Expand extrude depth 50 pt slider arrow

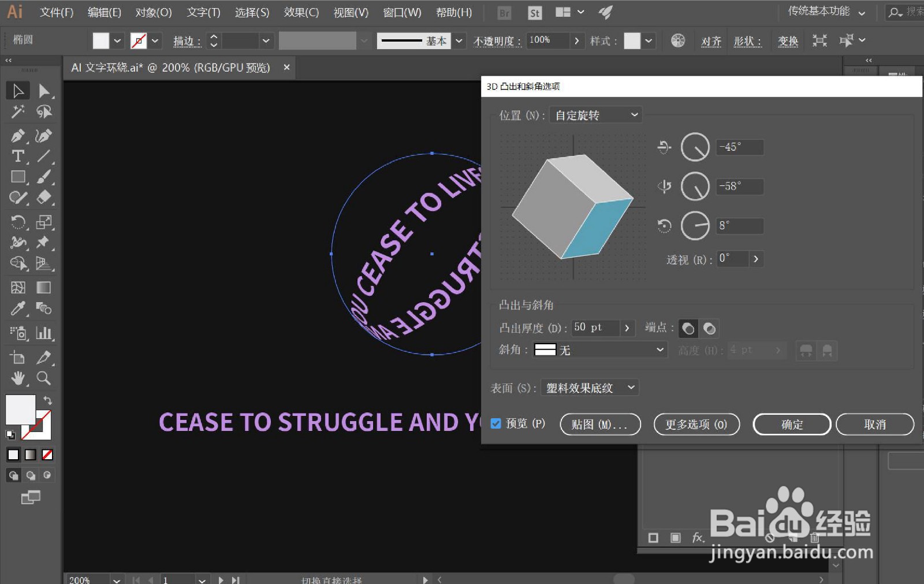627,328
